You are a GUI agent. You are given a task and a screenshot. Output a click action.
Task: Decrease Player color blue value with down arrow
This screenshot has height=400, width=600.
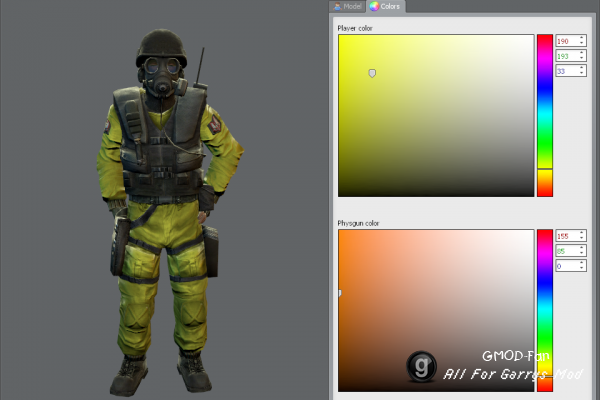click(x=582, y=73)
